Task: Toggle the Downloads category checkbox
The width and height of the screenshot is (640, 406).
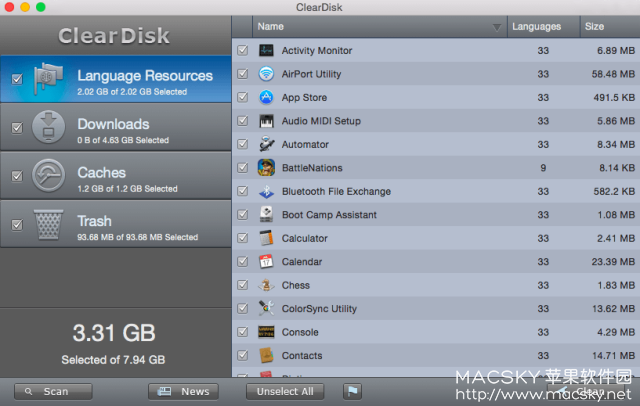Action: (x=17, y=128)
